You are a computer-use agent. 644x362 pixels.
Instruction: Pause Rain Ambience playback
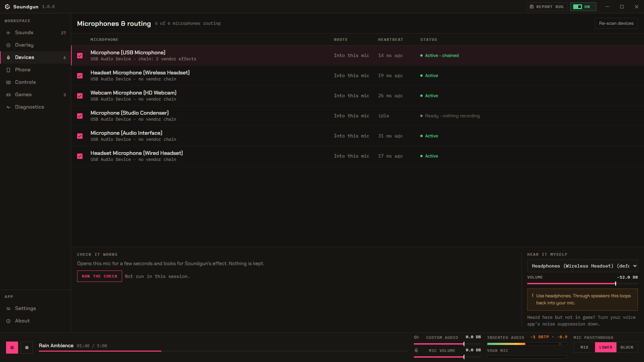click(x=12, y=348)
